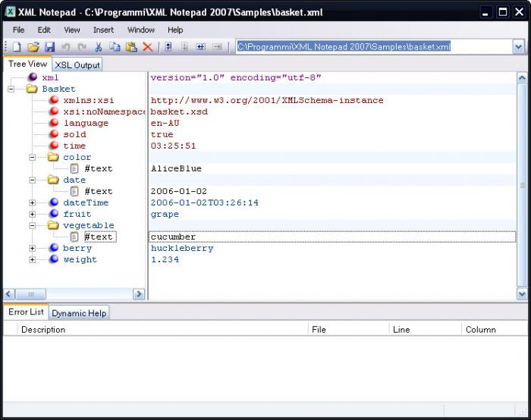Switch to the Dynamic Help tab
Screen dimensions: 531x420
click(x=79, y=313)
